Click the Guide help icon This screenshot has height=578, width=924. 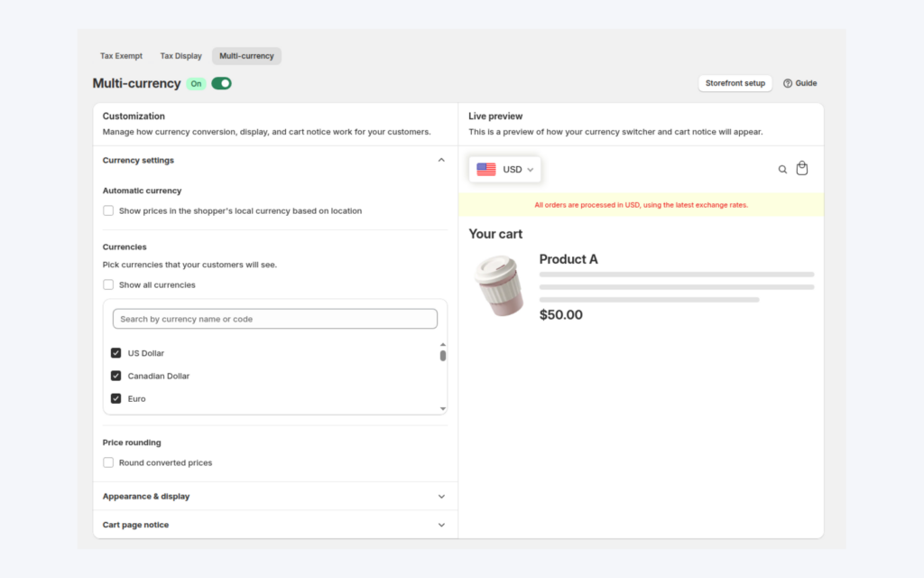(x=787, y=83)
